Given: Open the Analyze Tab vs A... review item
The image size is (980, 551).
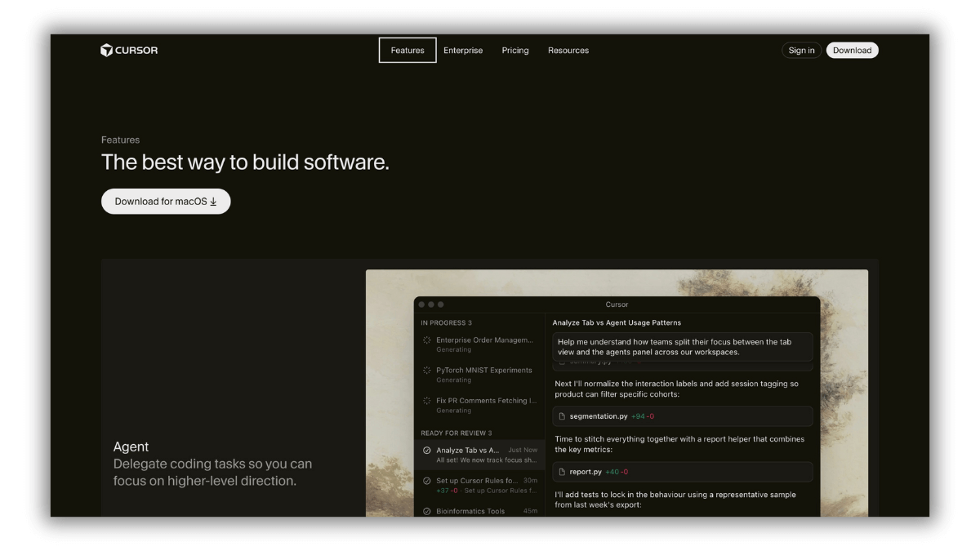Looking at the screenshot, I should coord(479,455).
